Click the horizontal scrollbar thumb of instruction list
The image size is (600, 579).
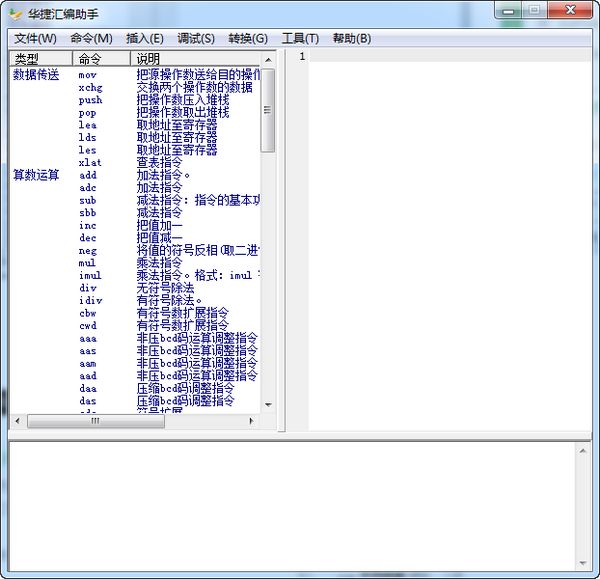pos(95,422)
